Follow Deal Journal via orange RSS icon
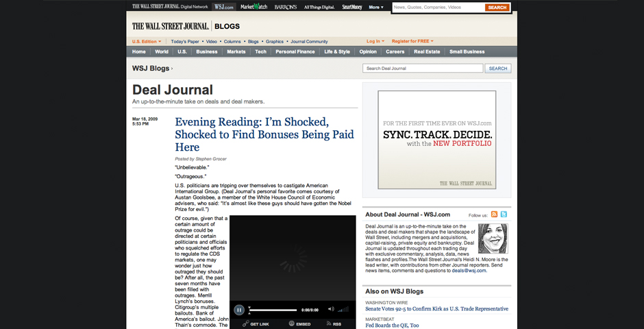 [495, 215]
